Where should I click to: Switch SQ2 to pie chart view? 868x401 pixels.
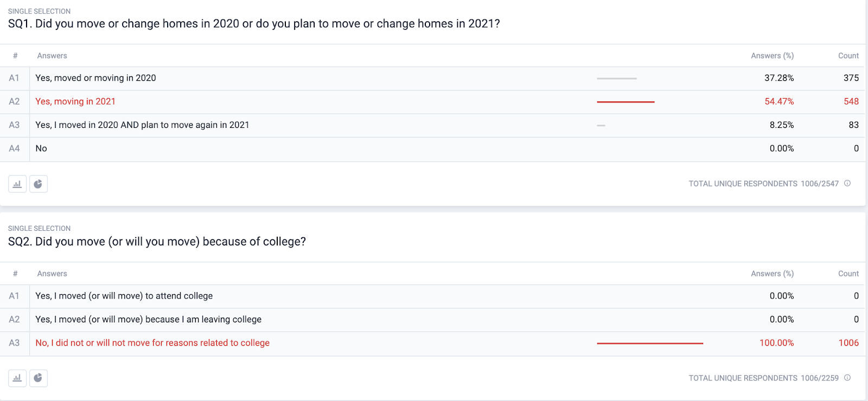pyautogui.click(x=39, y=378)
